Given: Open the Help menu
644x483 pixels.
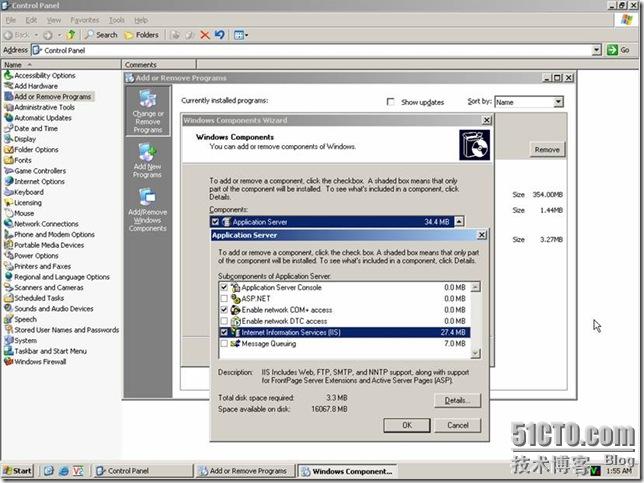Looking at the screenshot, I should [x=141, y=20].
